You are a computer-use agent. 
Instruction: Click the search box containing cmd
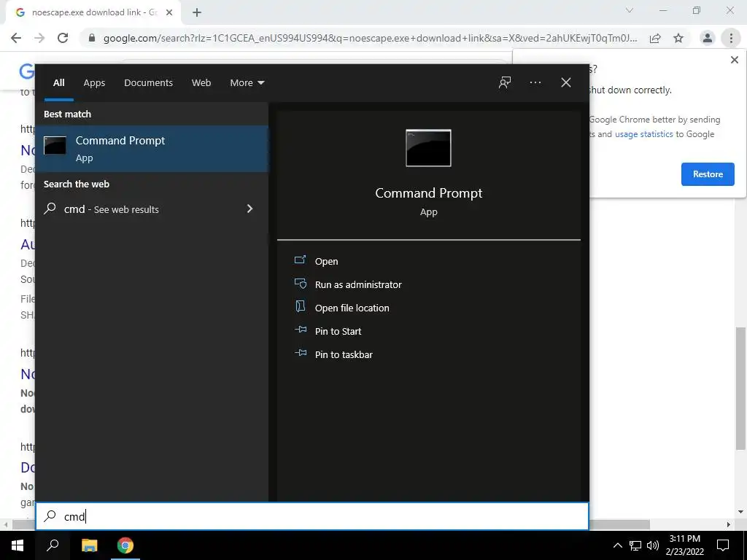pyautogui.click(x=312, y=516)
